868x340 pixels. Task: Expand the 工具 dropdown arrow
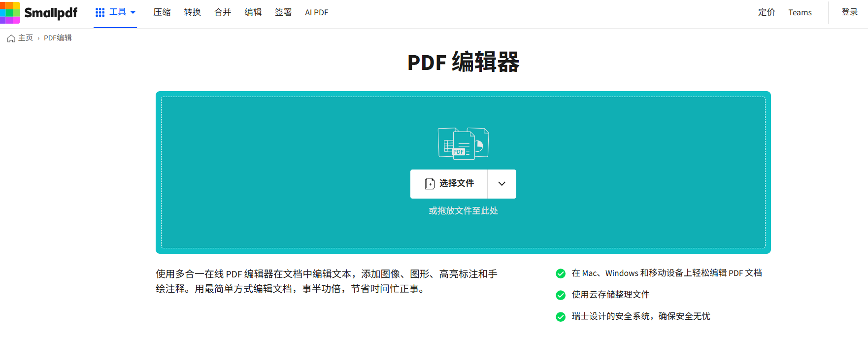tap(133, 12)
